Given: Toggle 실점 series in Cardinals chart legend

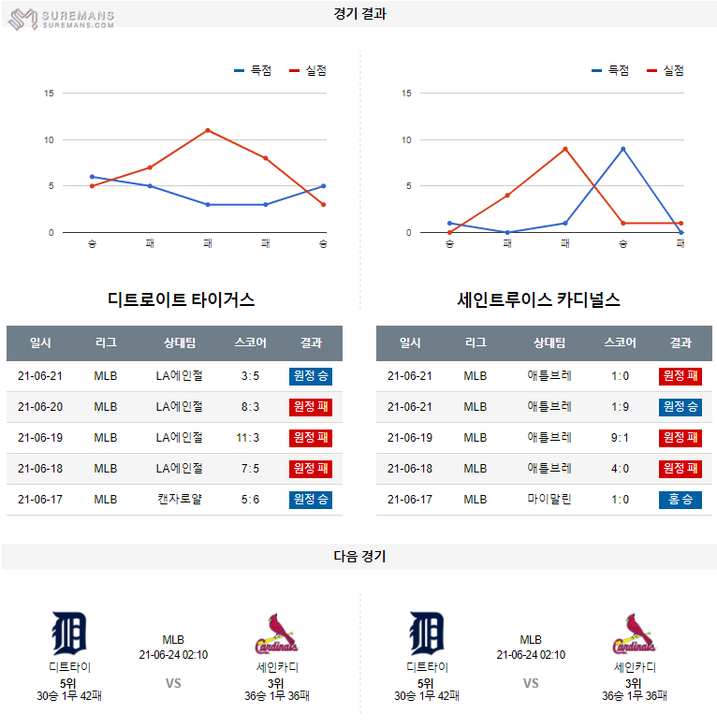Looking at the screenshot, I should pos(664,70).
